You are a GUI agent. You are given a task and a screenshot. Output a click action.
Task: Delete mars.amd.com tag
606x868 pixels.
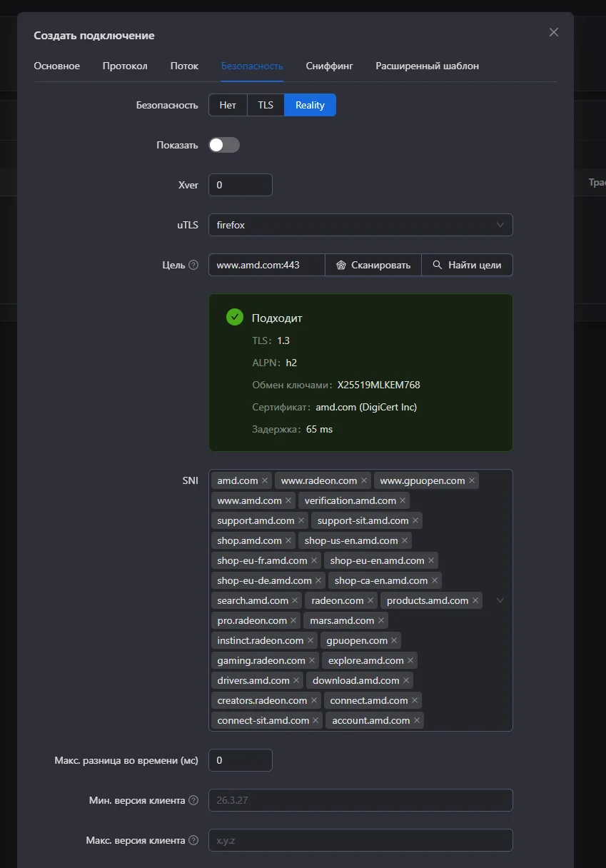[381, 621]
